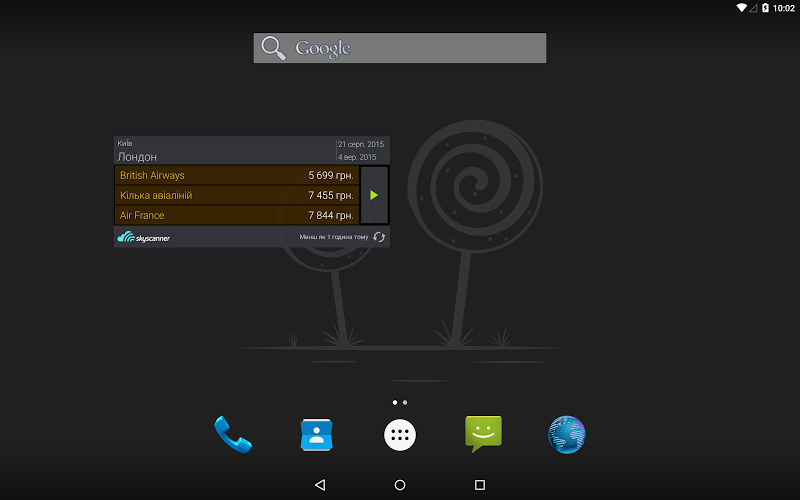Viewport: 800px width, 500px height.
Task: Select the Air France 7 844 грн. row
Action: [x=237, y=215]
